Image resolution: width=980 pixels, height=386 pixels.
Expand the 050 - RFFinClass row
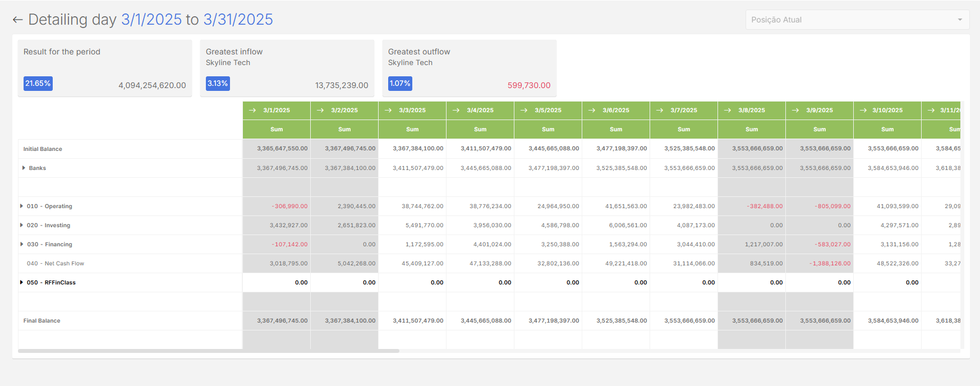pos(22,283)
